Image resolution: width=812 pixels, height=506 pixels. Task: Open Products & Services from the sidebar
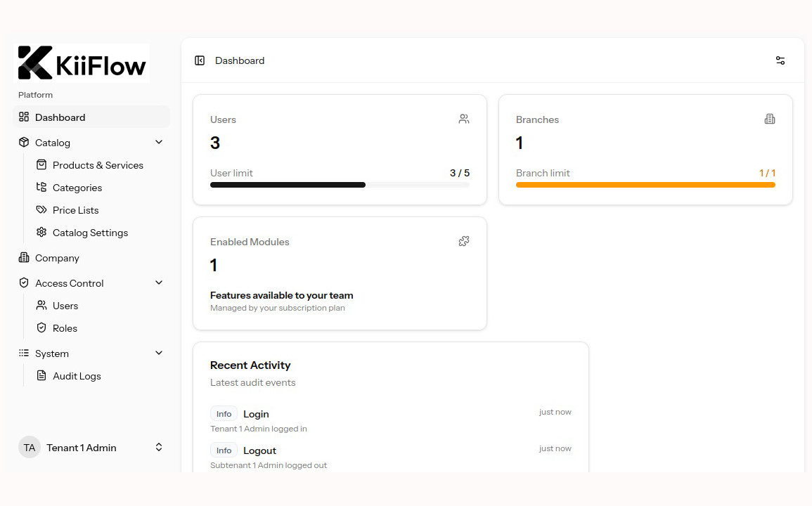(x=97, y=164)
